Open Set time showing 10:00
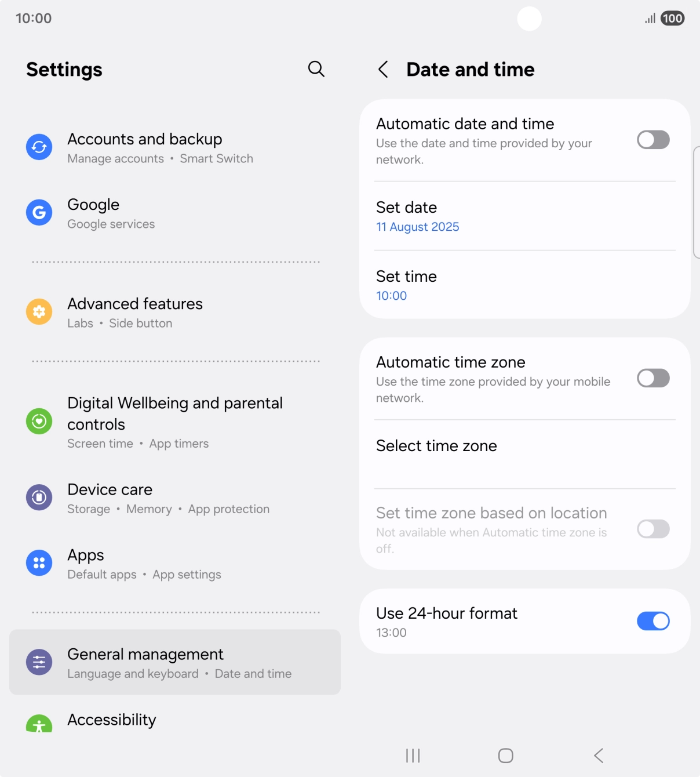This screenshot has height=777, width=700. tap(524, 285)
